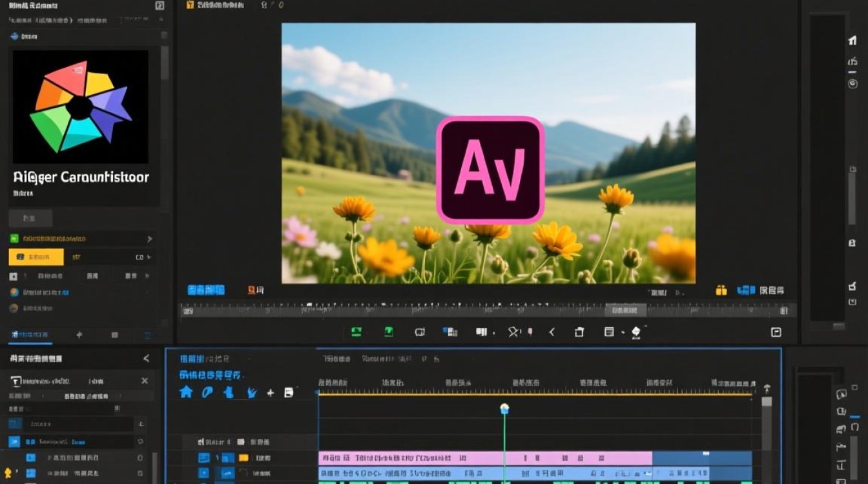Click the green square icon in the left panel
The height and width of the screenshot is (484, 868).
click(14, 239)
